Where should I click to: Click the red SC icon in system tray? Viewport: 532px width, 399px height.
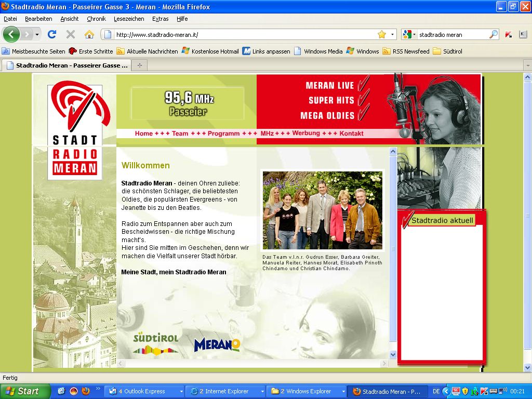456,391
